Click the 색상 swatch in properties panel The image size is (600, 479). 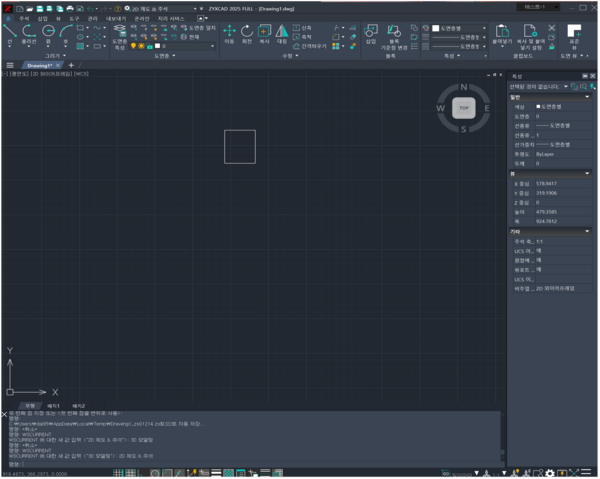coord(538,106)
